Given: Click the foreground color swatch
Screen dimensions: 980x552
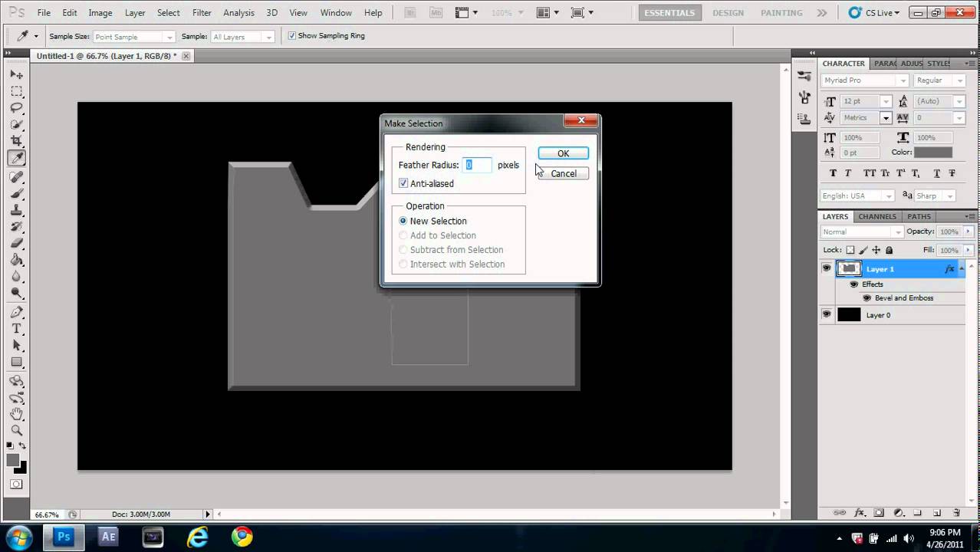Looking at the screenshot, I should pos(13,460).
